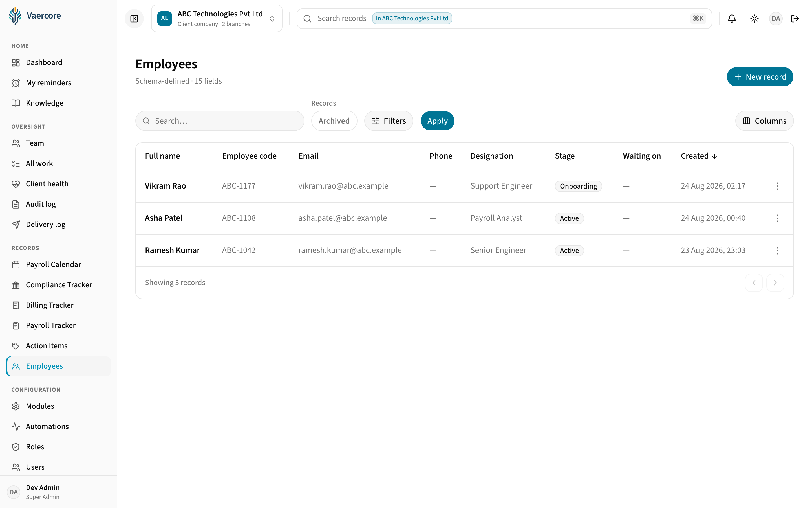The width and height of the screenshot is (812, 508).
Task: Open the notifications bell
Action: coord(732,18)
